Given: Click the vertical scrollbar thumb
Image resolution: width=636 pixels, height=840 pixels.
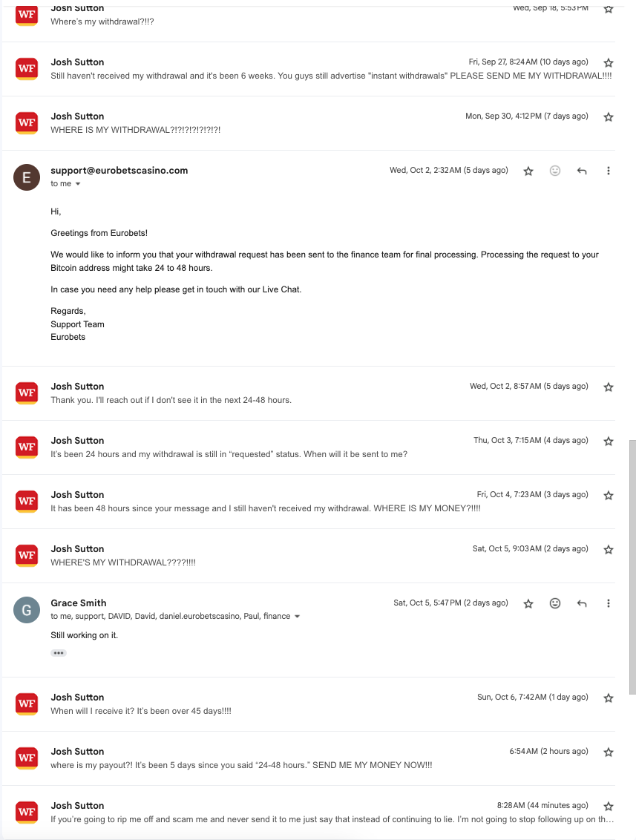Looking at the screenshot, I should coord(632,565).
